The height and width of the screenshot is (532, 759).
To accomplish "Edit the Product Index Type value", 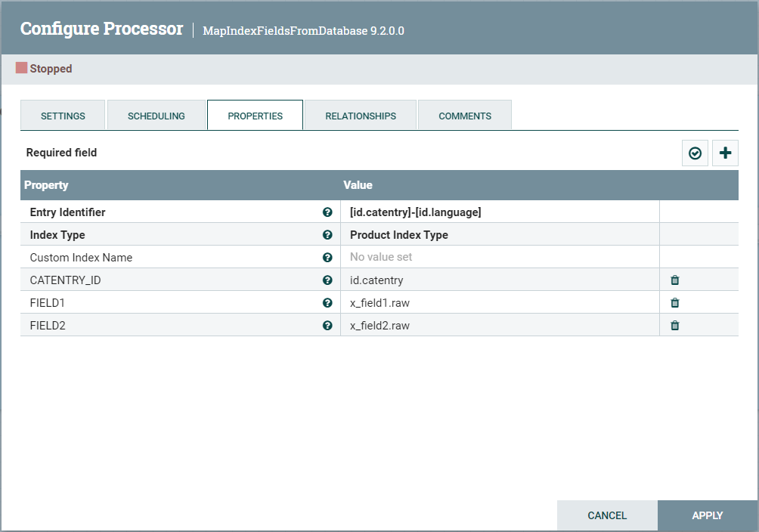I will click(x=500, y=235).
